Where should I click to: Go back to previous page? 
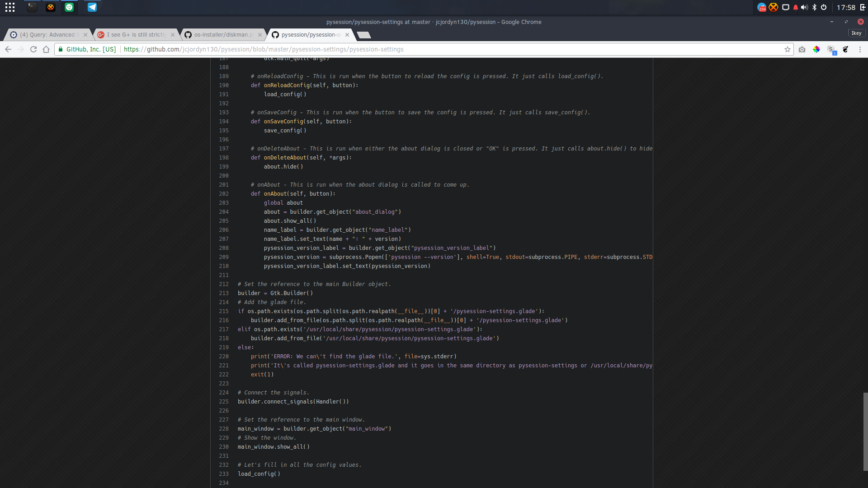[8, 49]
